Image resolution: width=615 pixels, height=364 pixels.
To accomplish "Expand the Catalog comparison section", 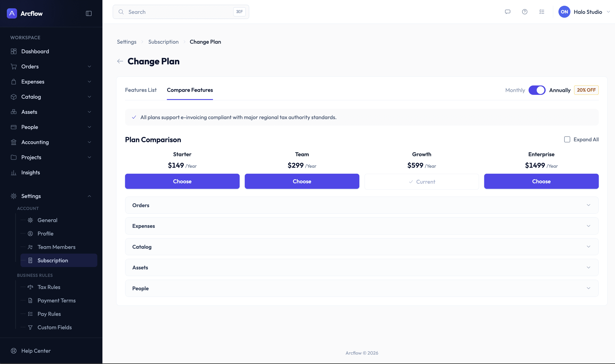I will (x=361, y=247).
